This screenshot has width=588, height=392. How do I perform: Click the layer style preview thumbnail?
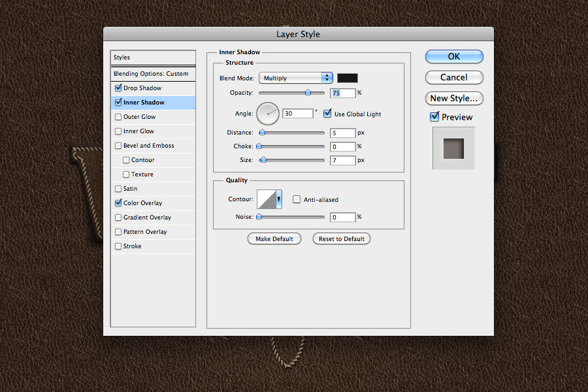(453, 148)
